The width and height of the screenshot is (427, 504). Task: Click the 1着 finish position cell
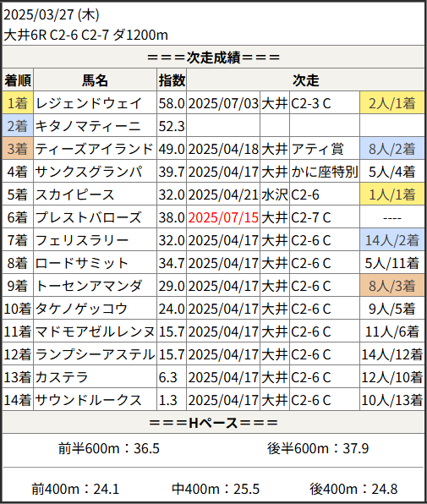tap(18, 103)
